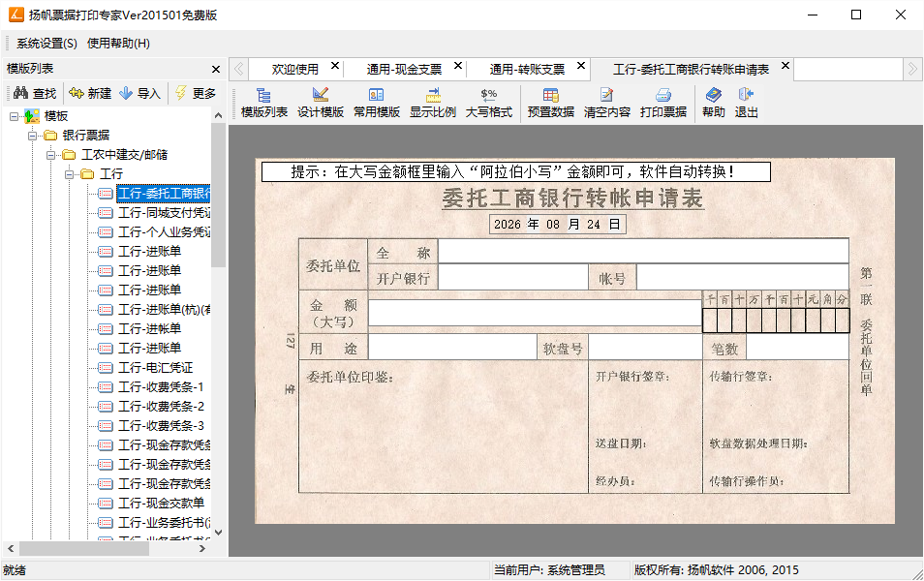Open the 系统设置(S) menu
Image resolution: width=924 pixels, height=581 pixels.
click(x=46, y=44)
